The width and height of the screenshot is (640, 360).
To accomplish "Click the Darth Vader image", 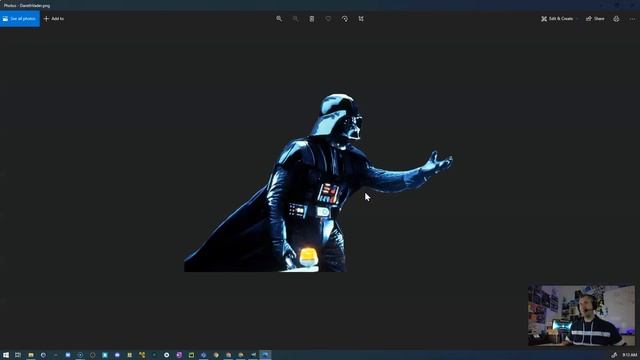I will point(318,183).
